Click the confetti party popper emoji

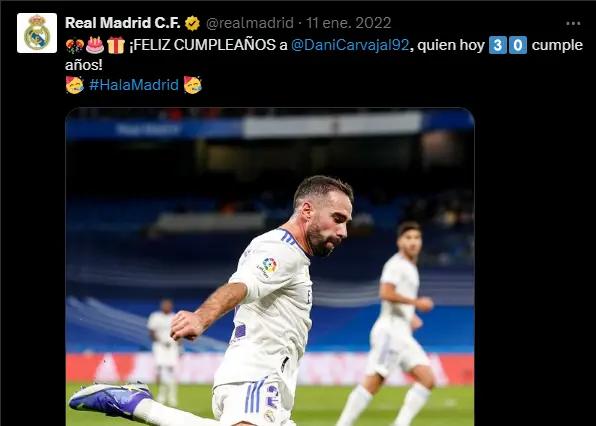(74, 46)
